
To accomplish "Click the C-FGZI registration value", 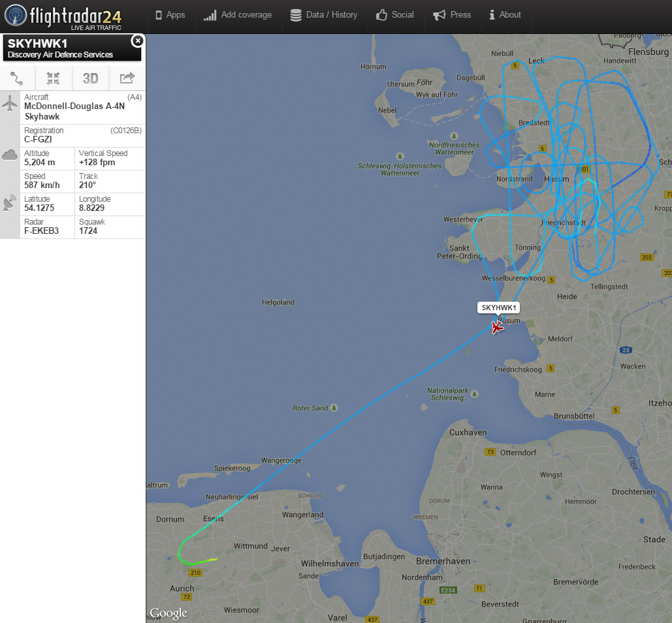I will [x=38, y=139].
